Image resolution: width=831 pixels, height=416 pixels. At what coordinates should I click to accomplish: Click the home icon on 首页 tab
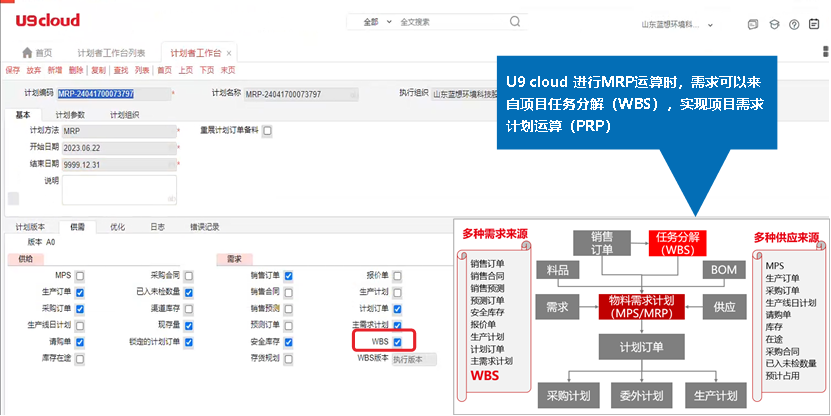(27, 53)
